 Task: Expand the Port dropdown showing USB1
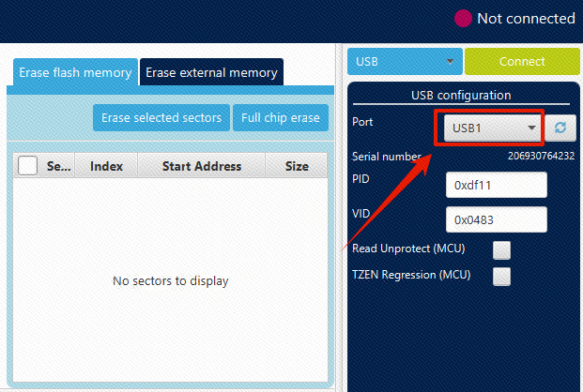click(490, 128)
